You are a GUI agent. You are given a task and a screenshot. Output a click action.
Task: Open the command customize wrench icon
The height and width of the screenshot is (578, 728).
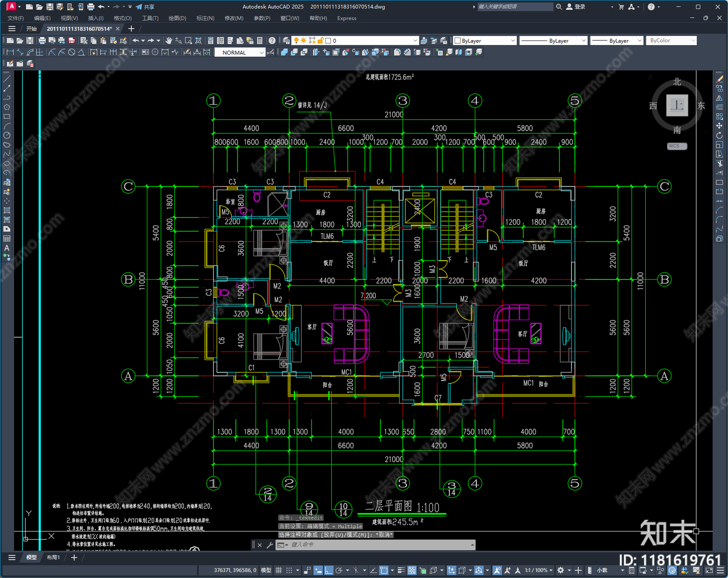tap(269, 545)
